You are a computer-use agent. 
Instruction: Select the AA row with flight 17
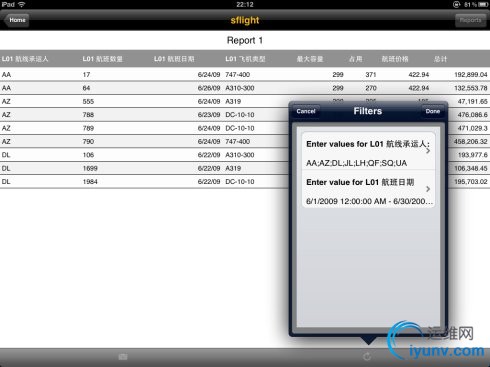click(x=245, y=74)
